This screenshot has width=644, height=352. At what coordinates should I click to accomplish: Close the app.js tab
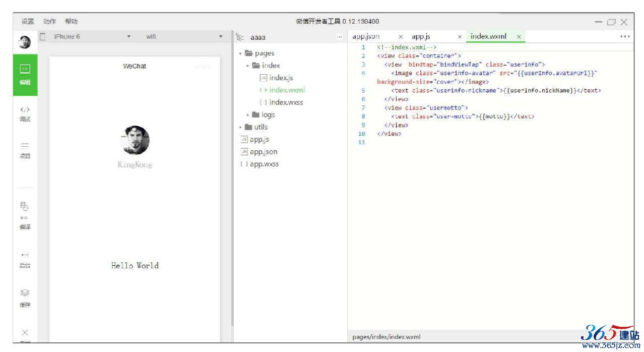click(x=460, y=37)
